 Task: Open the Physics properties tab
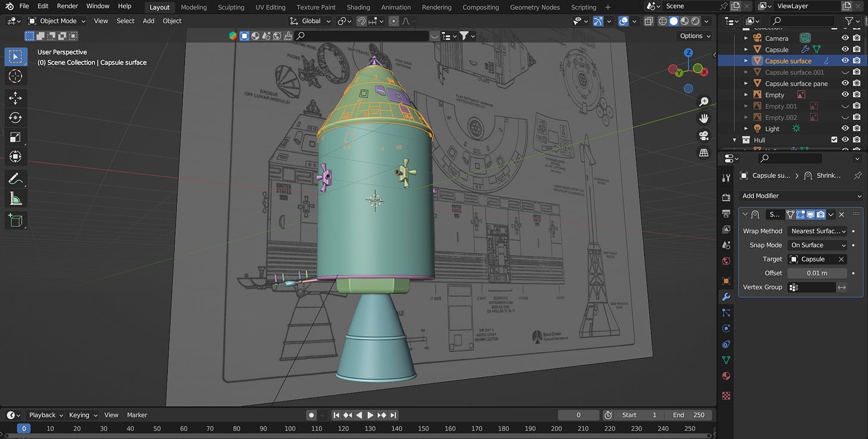click(x=726, y=328)
